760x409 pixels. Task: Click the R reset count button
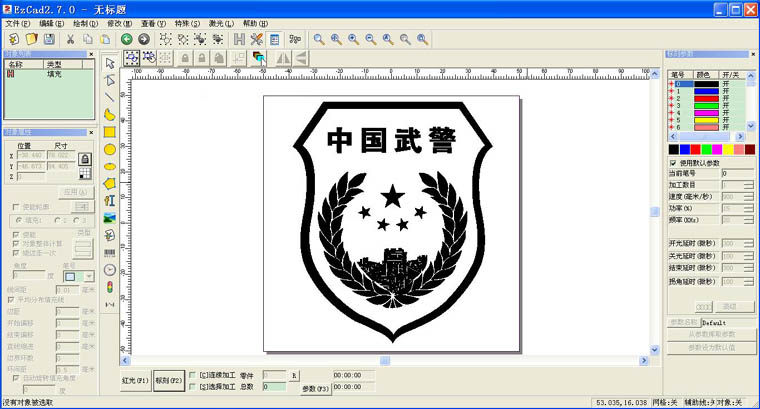pyautogui.click(x=294, y=376)
